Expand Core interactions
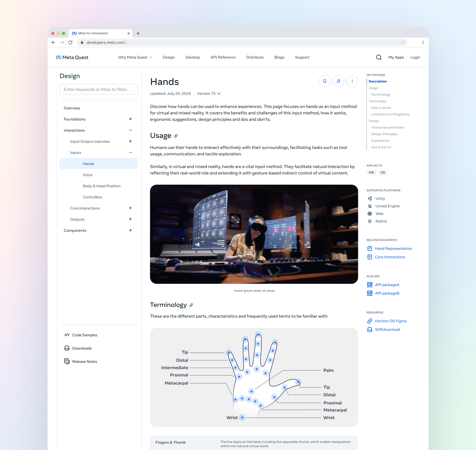This screenshot has width=476, height=450. [130, 208]
